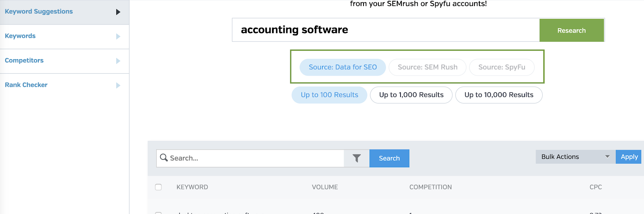
Task: Expand the Rank Checker sidebar arrow
Action: pyautogui.click(x=118, y=85)
